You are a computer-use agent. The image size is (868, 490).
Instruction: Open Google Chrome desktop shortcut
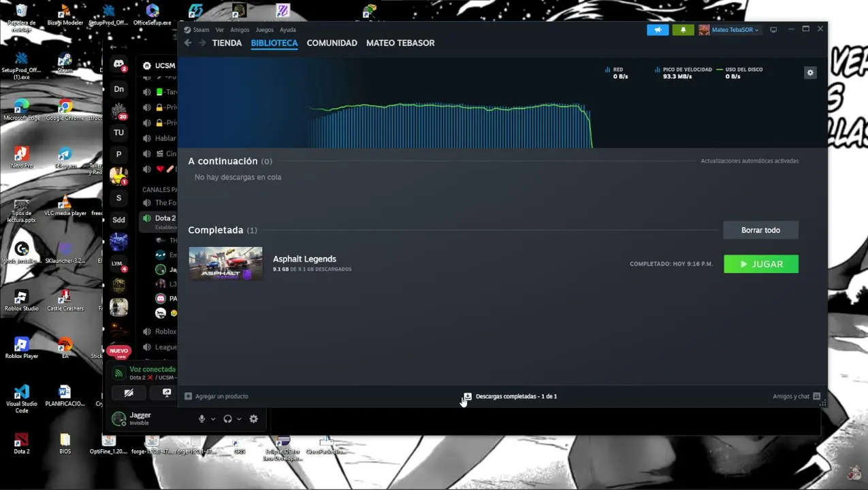(65, 110)
